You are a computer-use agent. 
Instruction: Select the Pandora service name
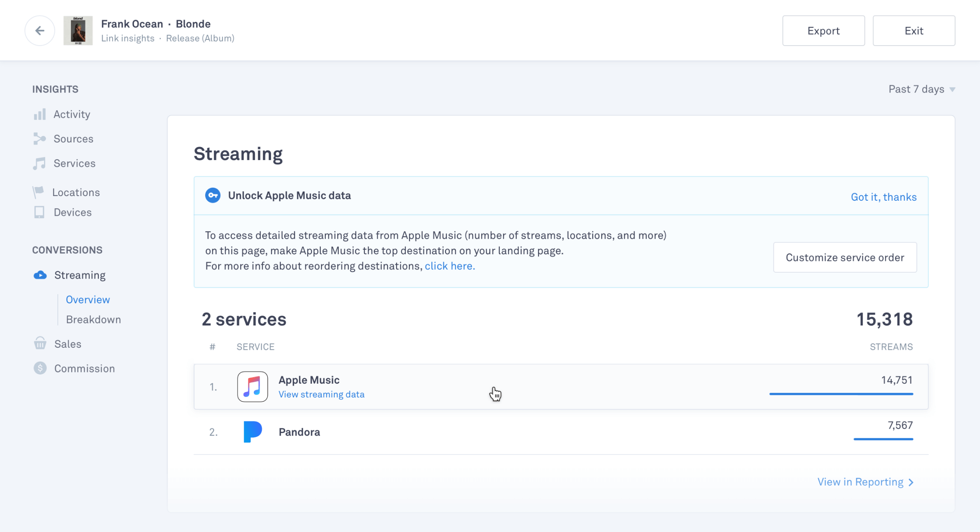[299, 432]
